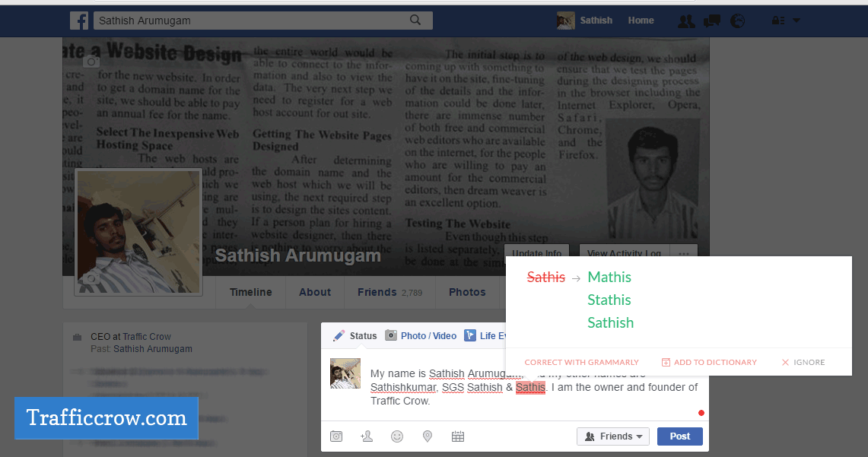Click the Facebook logo icon

tap(79, 21)
